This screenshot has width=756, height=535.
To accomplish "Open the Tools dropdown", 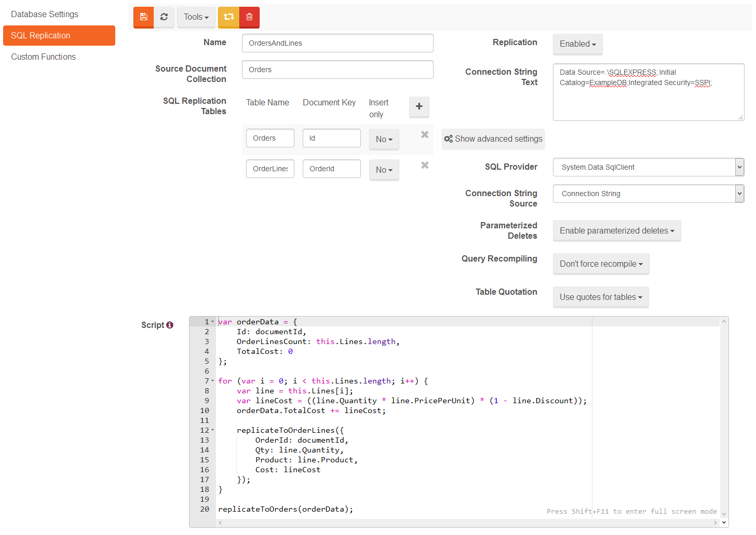I will pyautogui.click(x=196, y=17).
